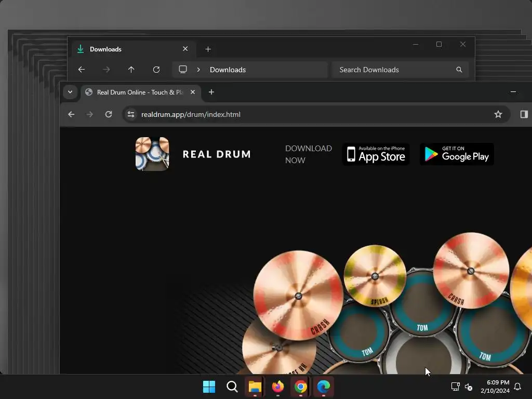Go forward in File Explorer
This screenshot has height=399, width=532.
pos(106,70)
